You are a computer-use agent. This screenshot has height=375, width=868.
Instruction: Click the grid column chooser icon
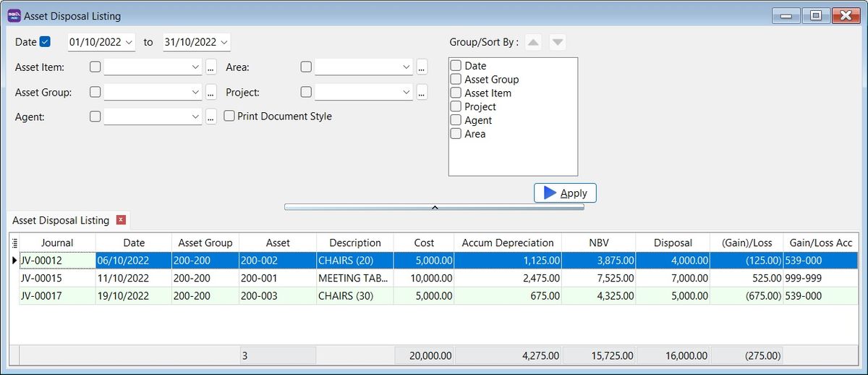coord(14,243)
